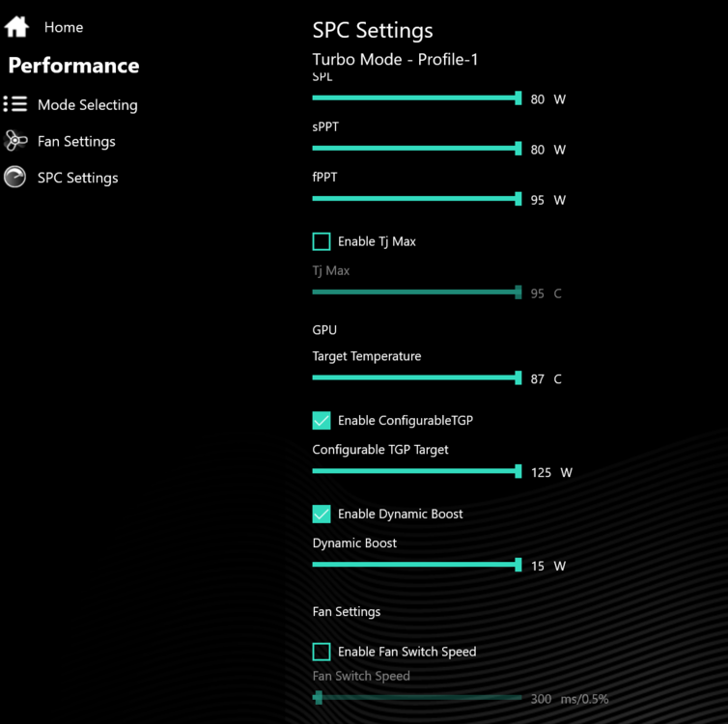This screenshot has width=728, height=724.
Task: Click the SPL slider track
Action: point(415,97)
